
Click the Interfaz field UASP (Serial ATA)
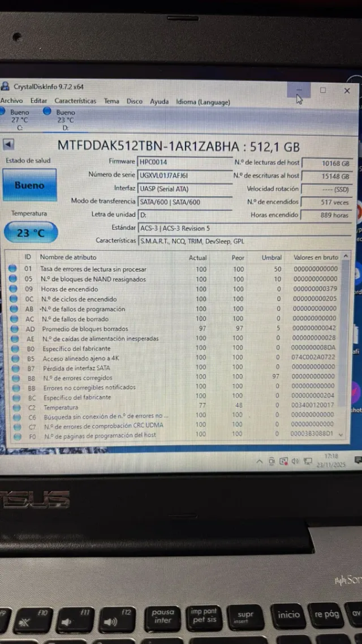coord(185,188)
